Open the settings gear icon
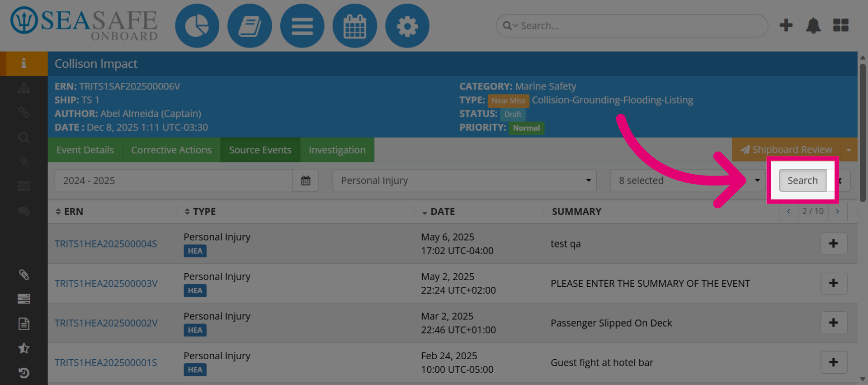The height and width of the screenshot is (385, 868). tap(407, 26)
